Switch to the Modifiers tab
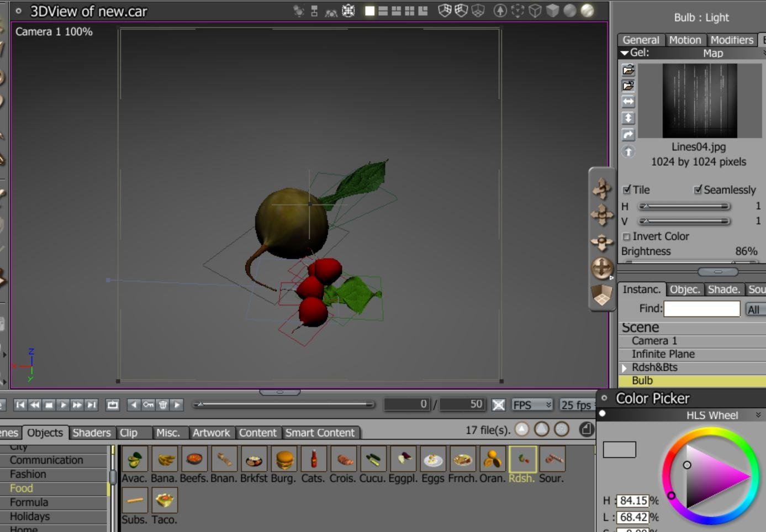Viewport: 766px width, 532px height. 732,40
